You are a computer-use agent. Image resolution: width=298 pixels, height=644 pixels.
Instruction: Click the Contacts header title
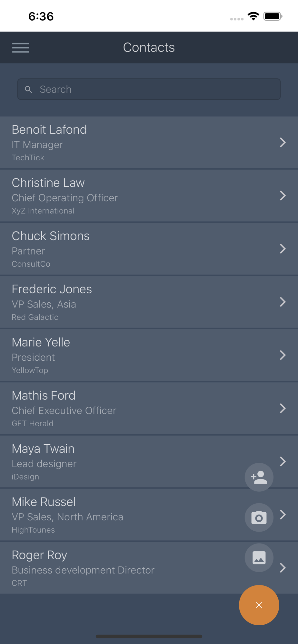pos(149,48)
